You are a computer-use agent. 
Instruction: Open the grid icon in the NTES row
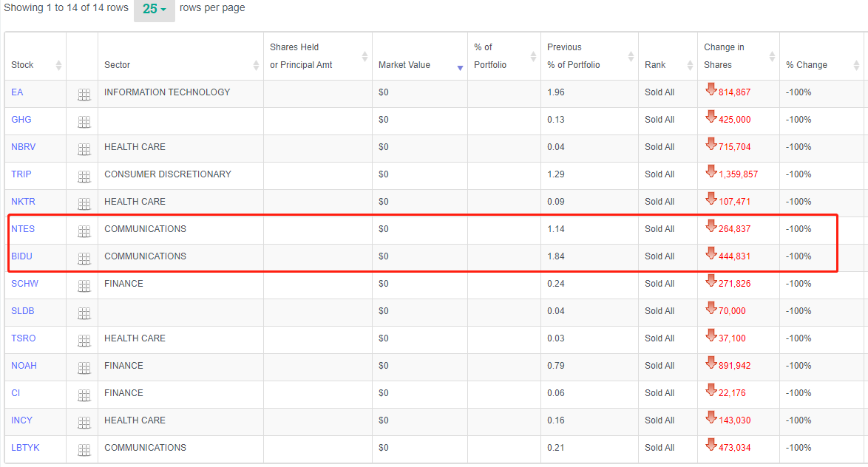pos(84,231)
